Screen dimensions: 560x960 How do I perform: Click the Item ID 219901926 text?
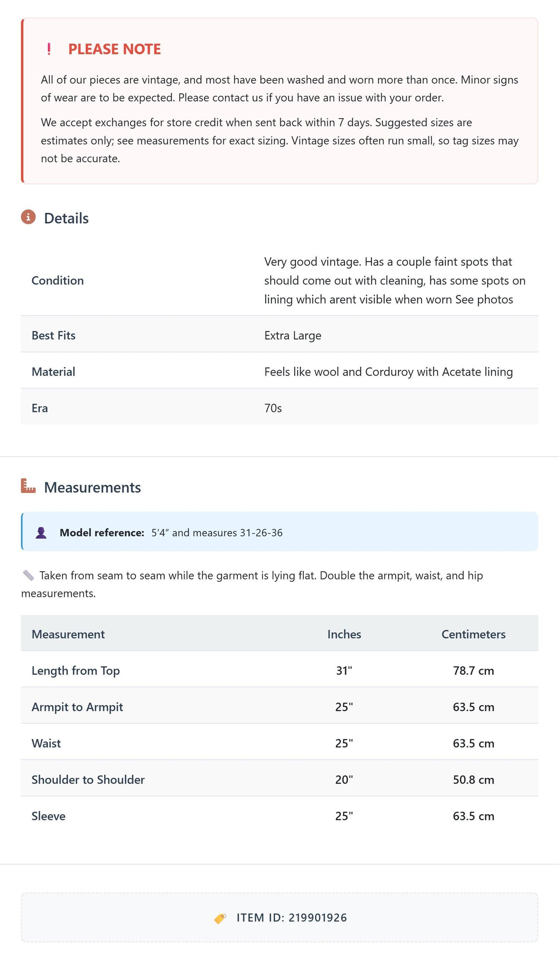tap(292, 918)
